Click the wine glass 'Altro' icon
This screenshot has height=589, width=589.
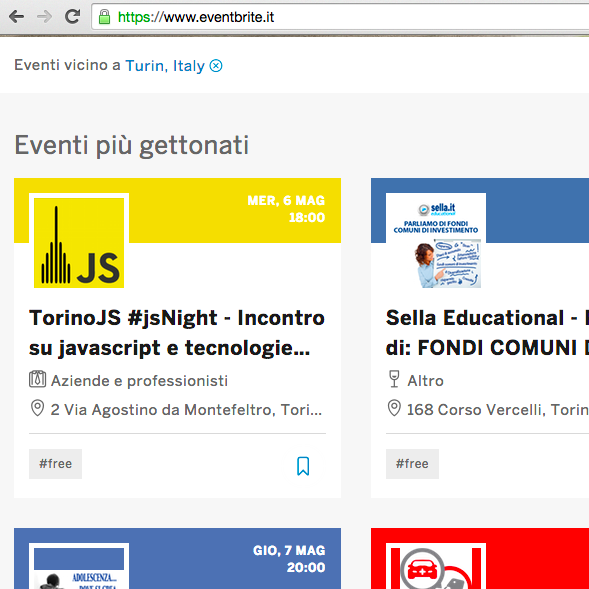(x=394, y=379)
